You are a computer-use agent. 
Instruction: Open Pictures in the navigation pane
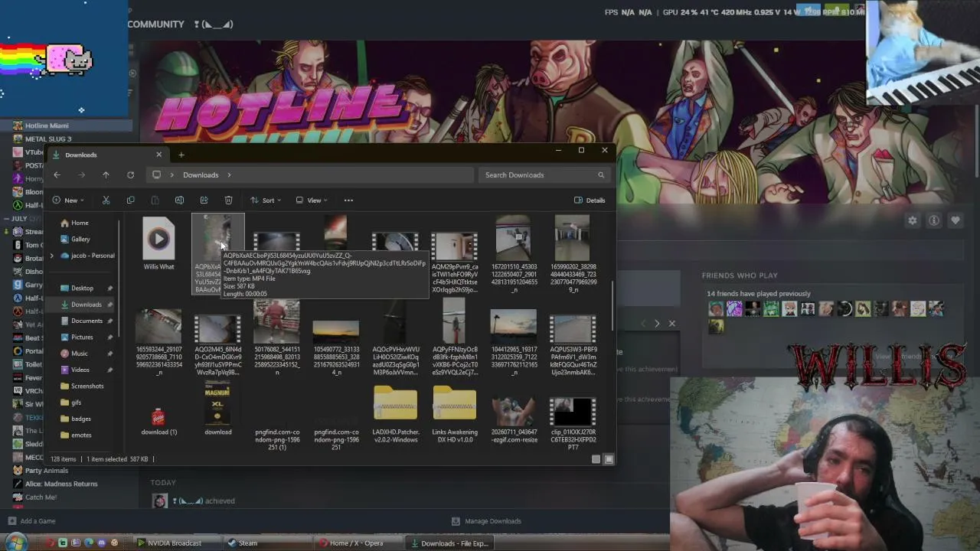(83, 337)
